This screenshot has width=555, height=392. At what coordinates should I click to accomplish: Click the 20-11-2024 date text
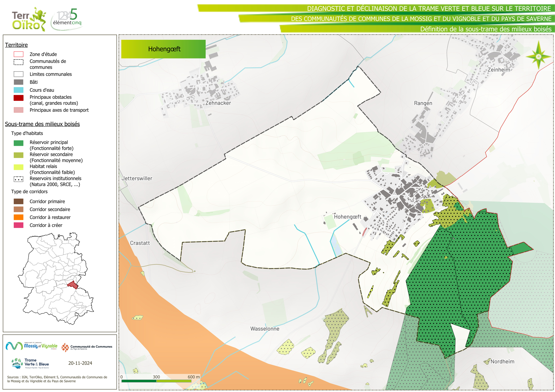(x=80, y=363)
